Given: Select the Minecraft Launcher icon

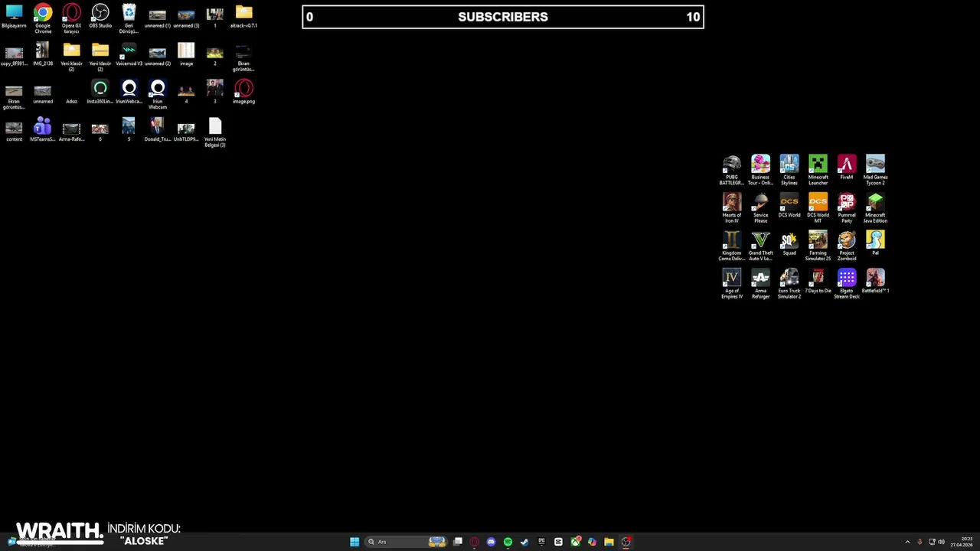Looking at the screenshot, I should tap(818, 170).
